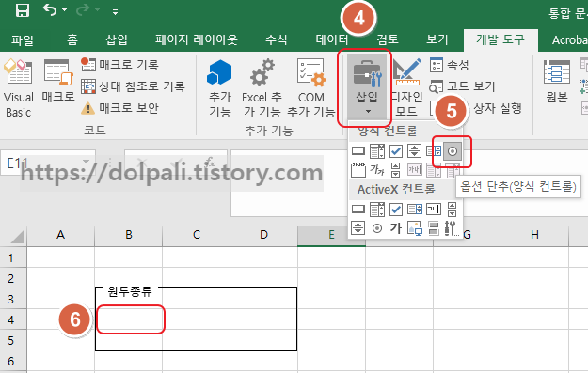Select the 개발 도구 tab
Viewport: 588px width, 373px height.
(501, 39)
